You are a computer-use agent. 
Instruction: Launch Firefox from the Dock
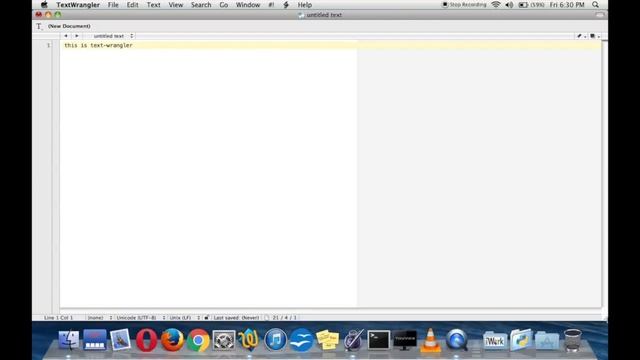point(172,340)
